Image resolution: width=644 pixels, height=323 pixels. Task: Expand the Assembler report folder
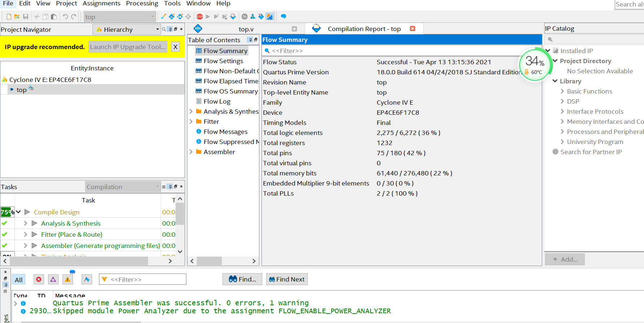191,152
